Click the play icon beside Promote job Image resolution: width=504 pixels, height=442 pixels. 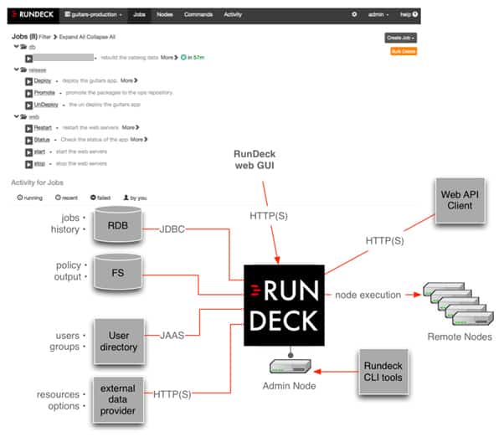click(x=29, y=92)
